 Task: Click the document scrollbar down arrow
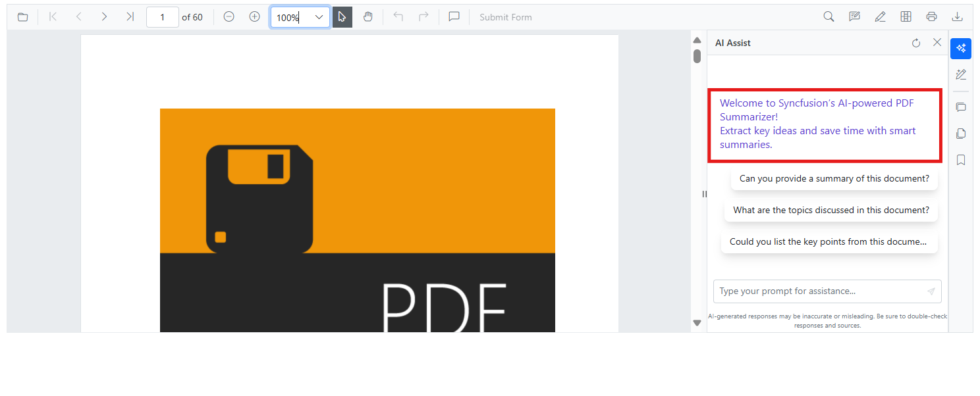click(697, 323)
